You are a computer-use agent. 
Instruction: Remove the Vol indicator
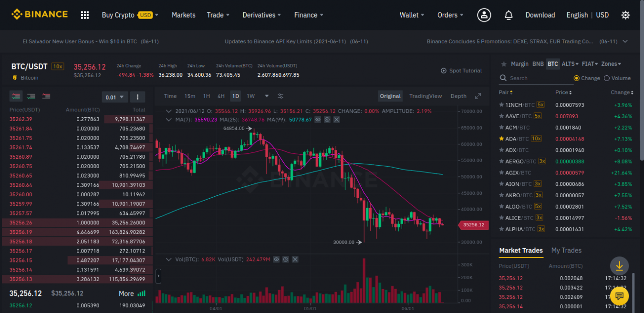click(295, 260)
